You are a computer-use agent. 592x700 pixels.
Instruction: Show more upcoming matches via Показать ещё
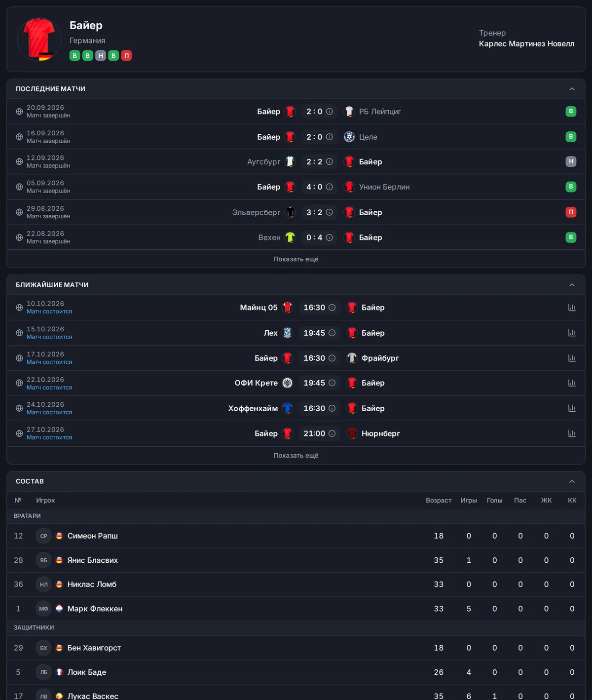pyautogui.click(x=296, y=456)
